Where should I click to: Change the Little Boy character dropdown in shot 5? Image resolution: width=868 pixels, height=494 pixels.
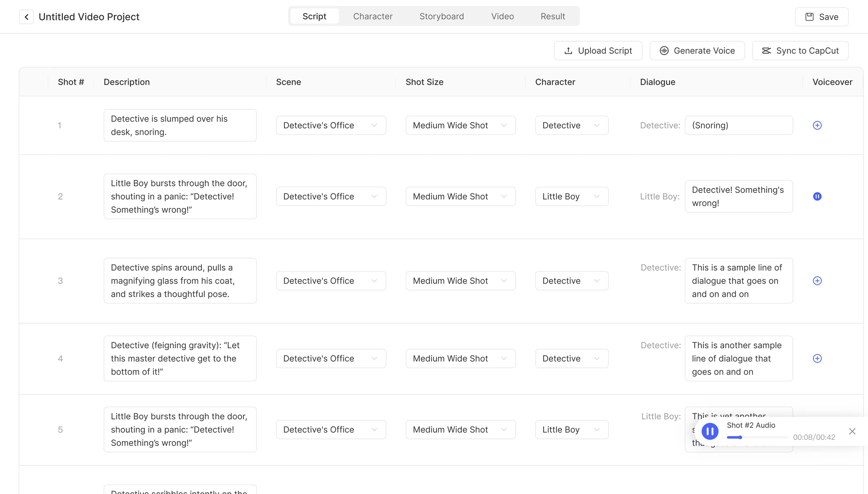point(572,429)
